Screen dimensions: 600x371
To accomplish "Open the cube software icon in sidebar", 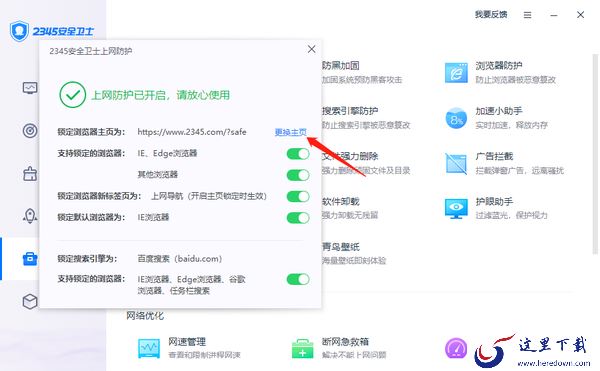I will click(x=30, y=301).
